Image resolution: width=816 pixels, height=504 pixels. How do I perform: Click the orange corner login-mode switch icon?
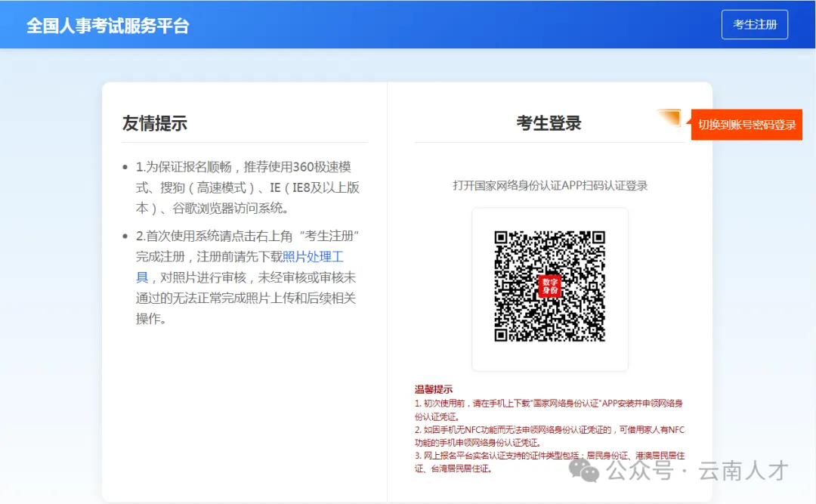click(669, 118)
